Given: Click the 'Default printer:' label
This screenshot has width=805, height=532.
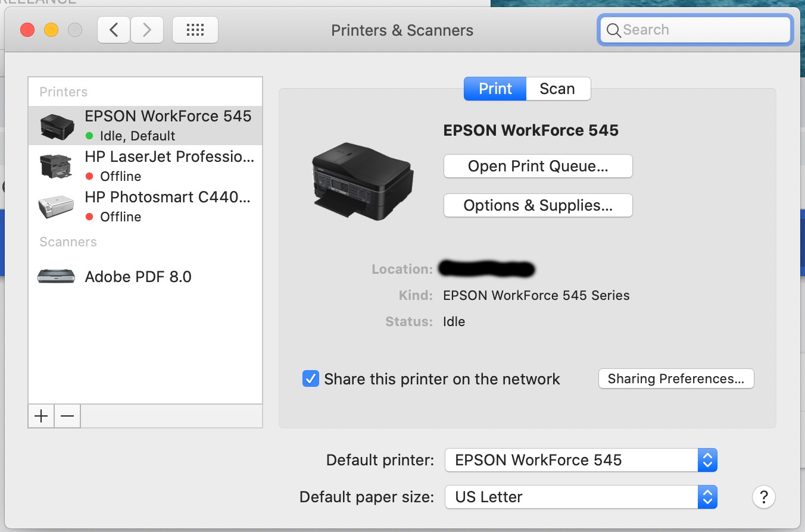Looking at the screenshot, I should 380,460.
